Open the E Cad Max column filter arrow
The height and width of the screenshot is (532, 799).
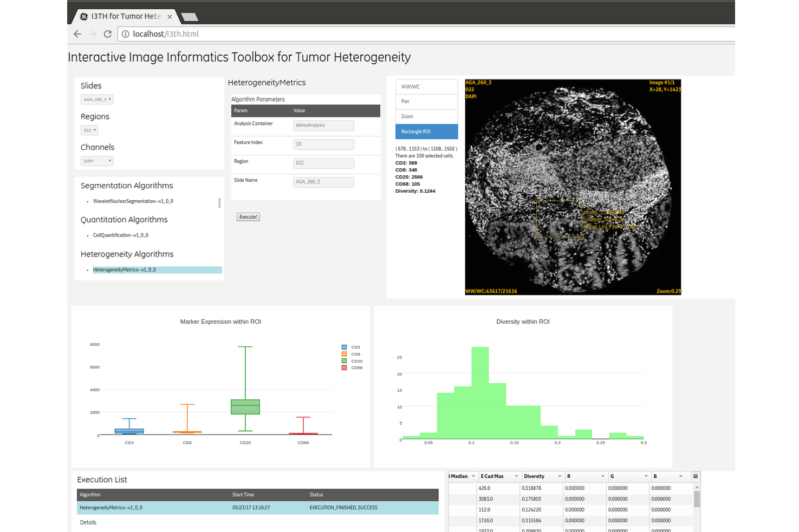(x=516, y=476)
